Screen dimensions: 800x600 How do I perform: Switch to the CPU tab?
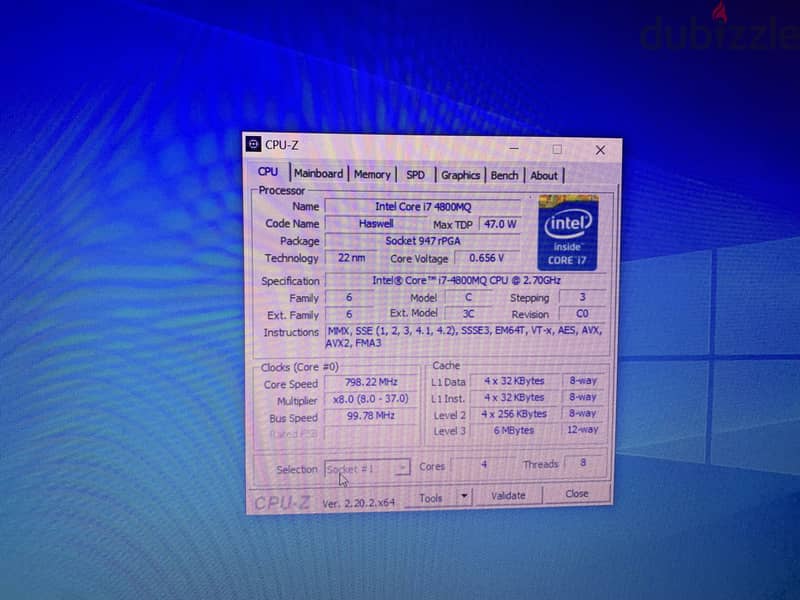click(x=268, y=172)
